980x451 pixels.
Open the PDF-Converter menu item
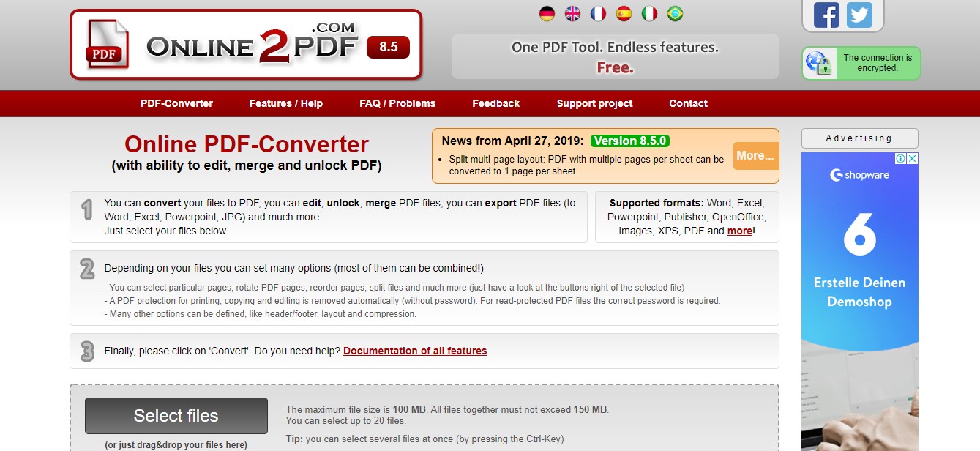176,103
